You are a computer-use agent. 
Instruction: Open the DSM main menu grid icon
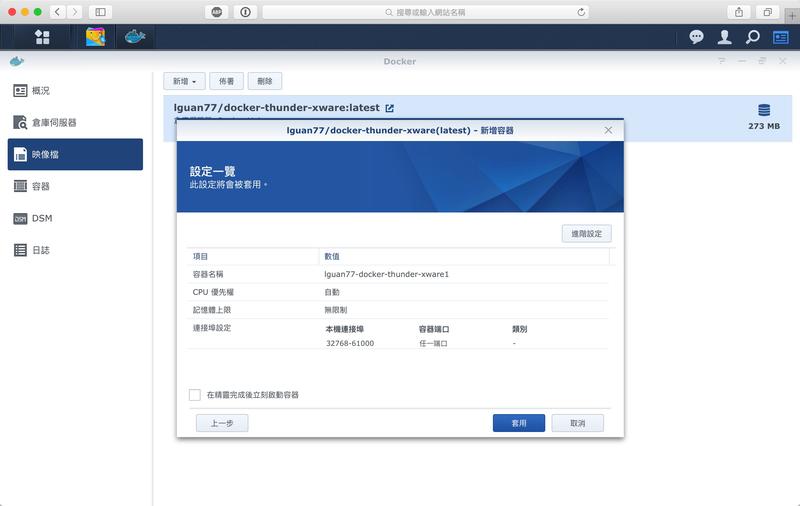click(x=42, y=37)
